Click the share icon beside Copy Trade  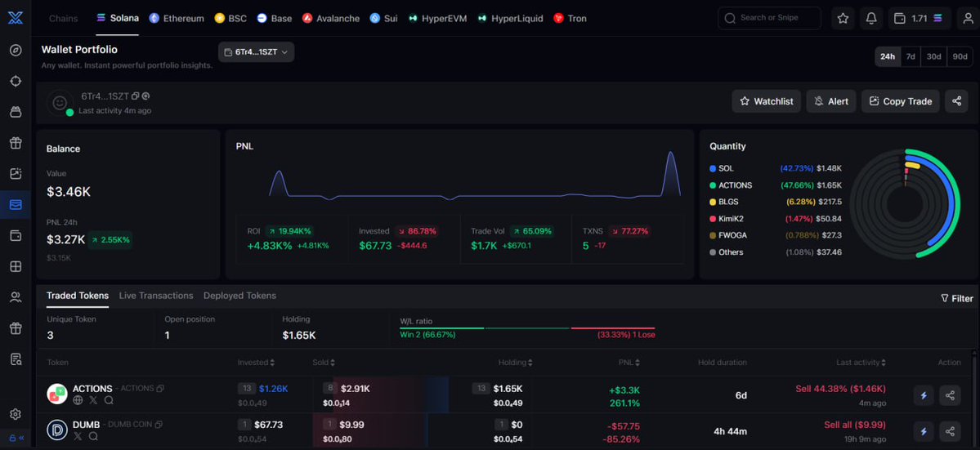point(956,101)
